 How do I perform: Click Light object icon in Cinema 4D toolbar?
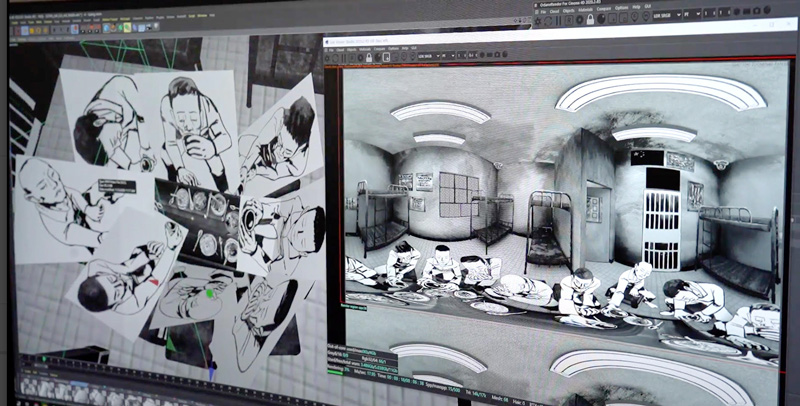156,27
